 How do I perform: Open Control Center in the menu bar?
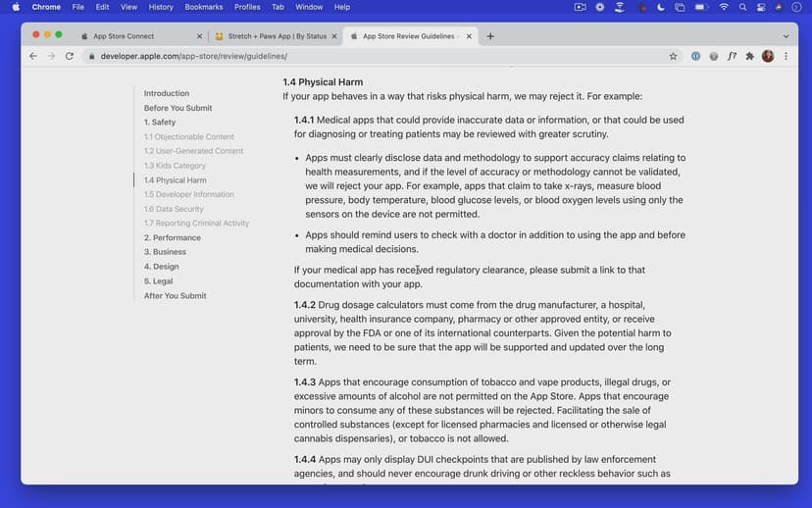(x=761, y=7)
